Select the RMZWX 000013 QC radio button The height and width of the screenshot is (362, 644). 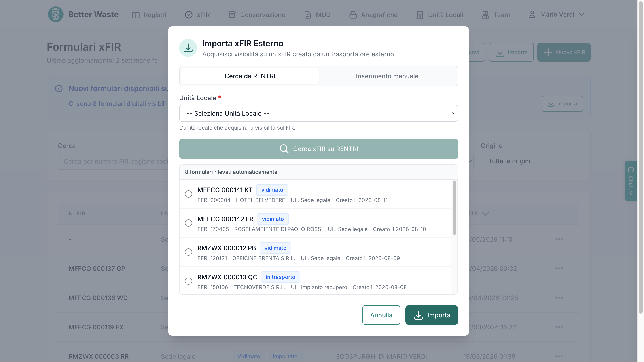click(189, 281)
